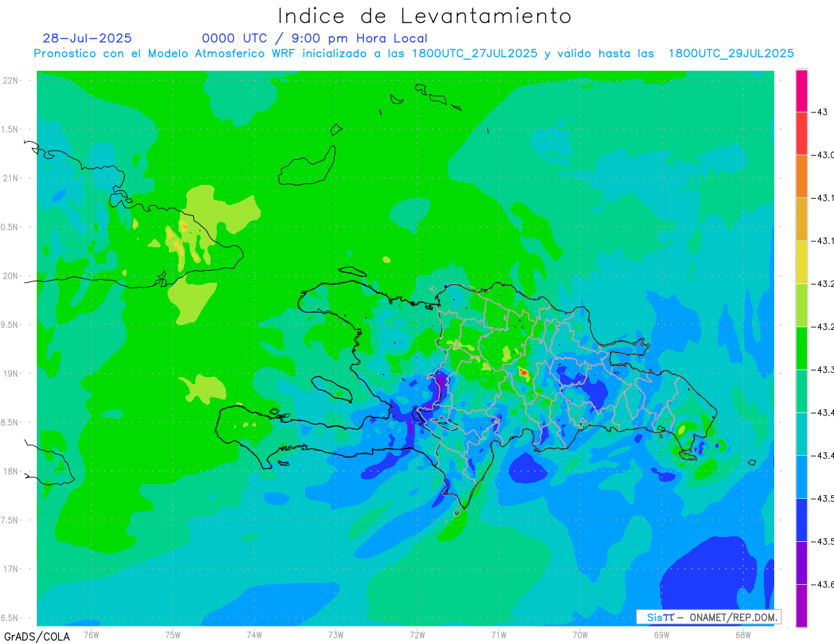Select the '75W' longitude label

tap(173, 634)
